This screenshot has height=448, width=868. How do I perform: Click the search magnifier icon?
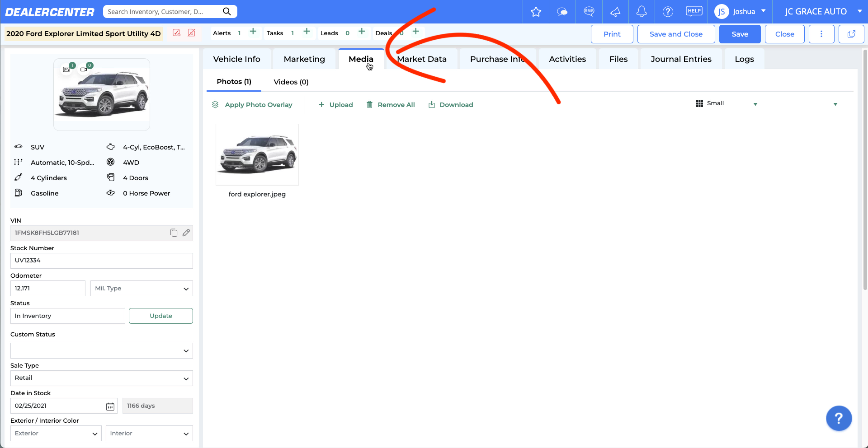[227, 11]
